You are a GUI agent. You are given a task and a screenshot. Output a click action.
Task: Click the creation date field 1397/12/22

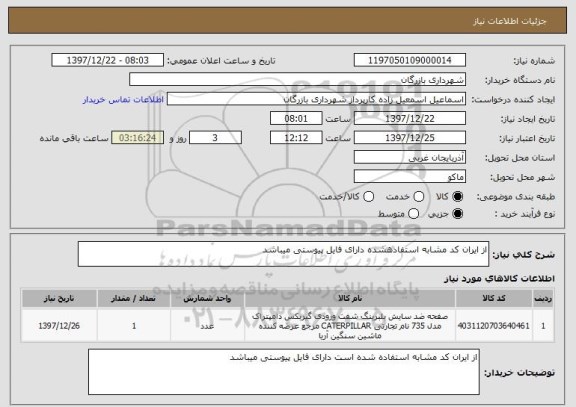[x=410, y=118]
